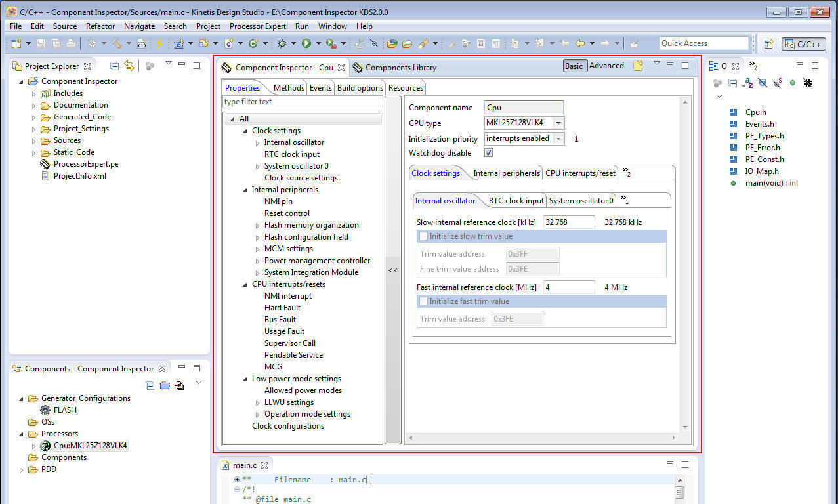Click the New C/C++ Project toolbar icon
The image size is (838, 504).
178,43
